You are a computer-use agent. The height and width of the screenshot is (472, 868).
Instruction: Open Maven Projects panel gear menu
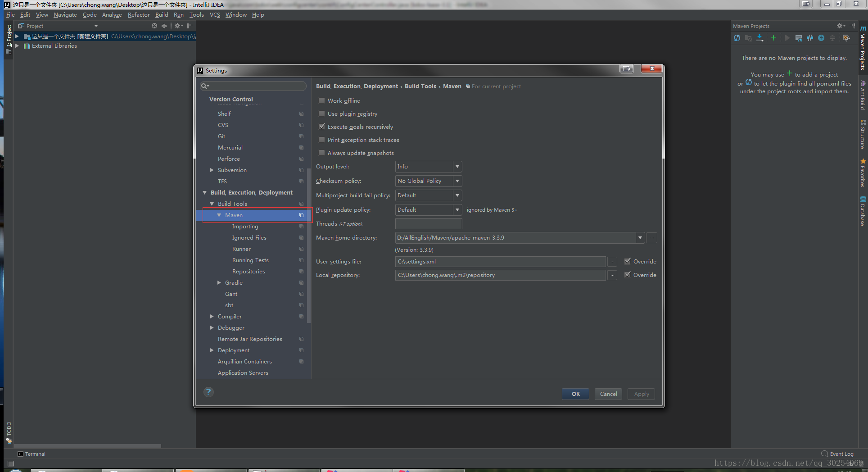[x=841, y=26]
